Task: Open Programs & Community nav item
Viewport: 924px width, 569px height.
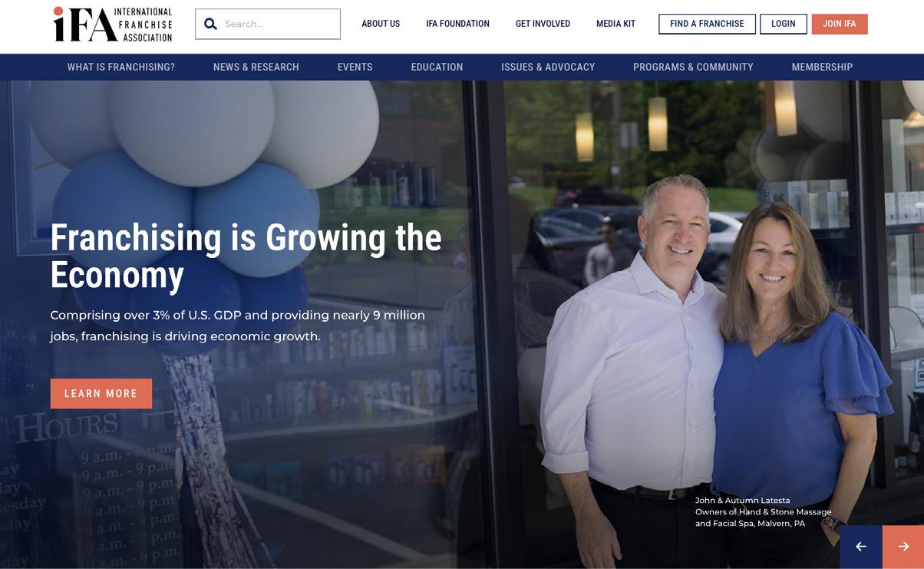Action: 693,67
